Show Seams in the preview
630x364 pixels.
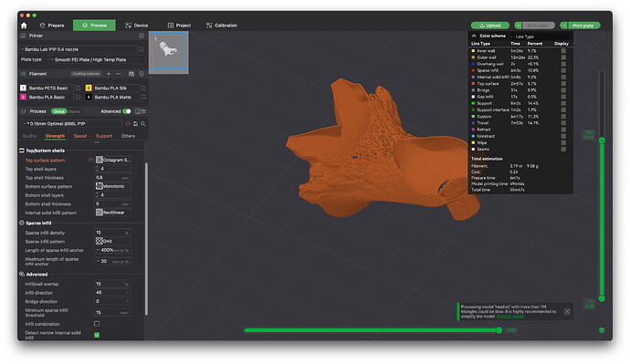563,150
